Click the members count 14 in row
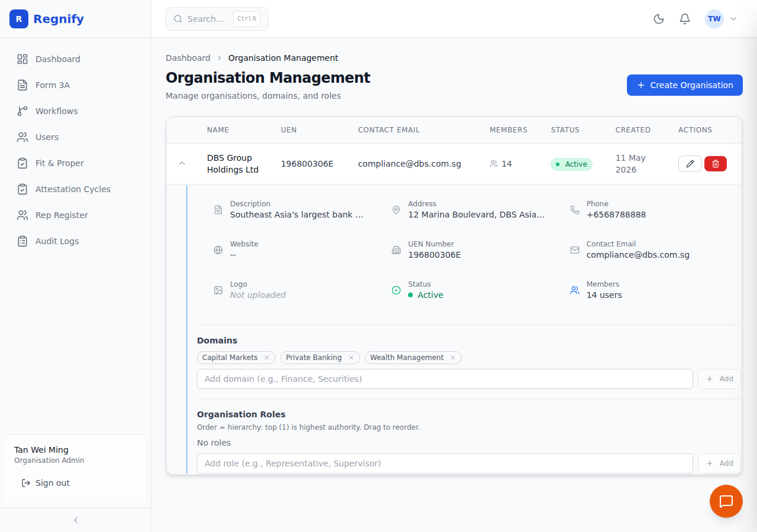757x532 pixels. pyautogui.click(x=501, y=164)
